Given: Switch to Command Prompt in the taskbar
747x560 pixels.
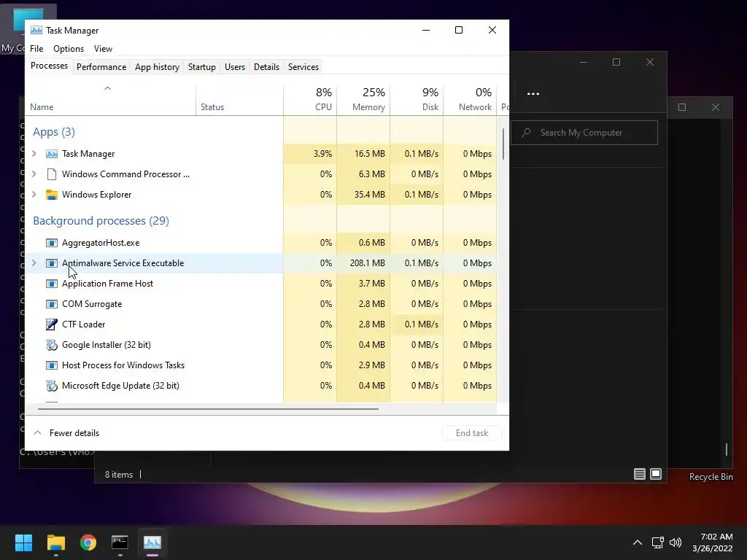Looking at the screenshot, I should pyautogui.click(x=120, y=542).
